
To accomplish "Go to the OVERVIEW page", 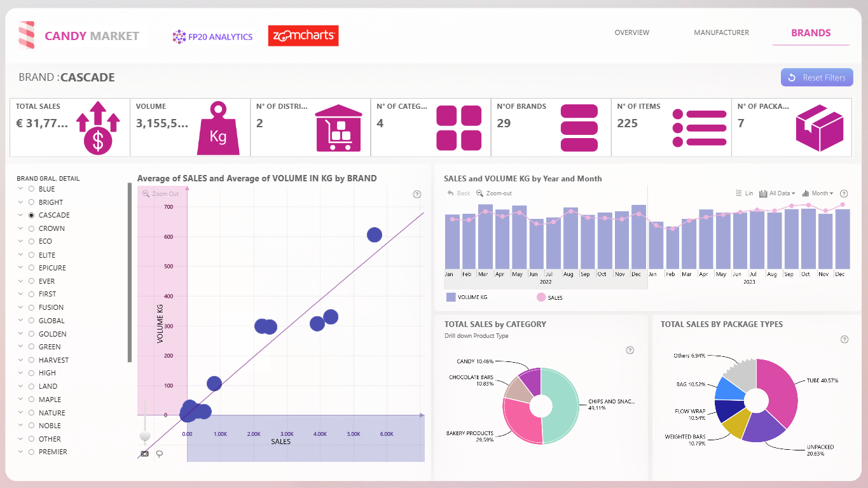I will [x=631, y=32].
